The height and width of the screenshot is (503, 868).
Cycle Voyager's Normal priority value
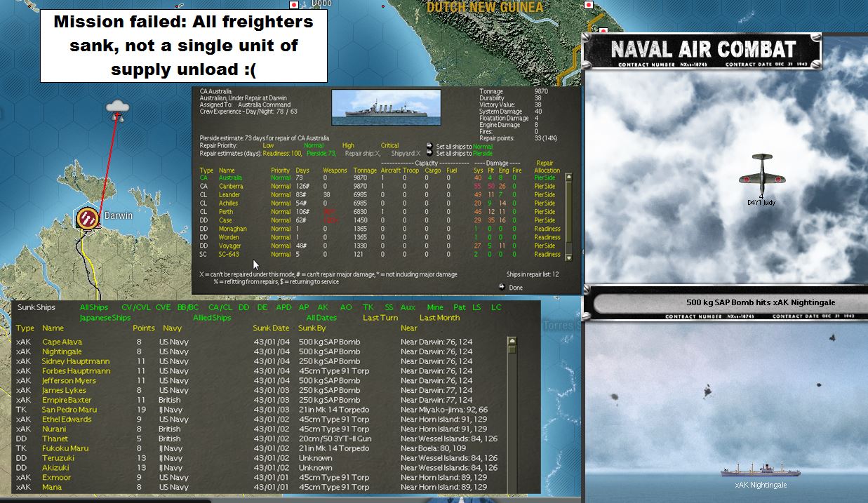[x=281, y=246]
